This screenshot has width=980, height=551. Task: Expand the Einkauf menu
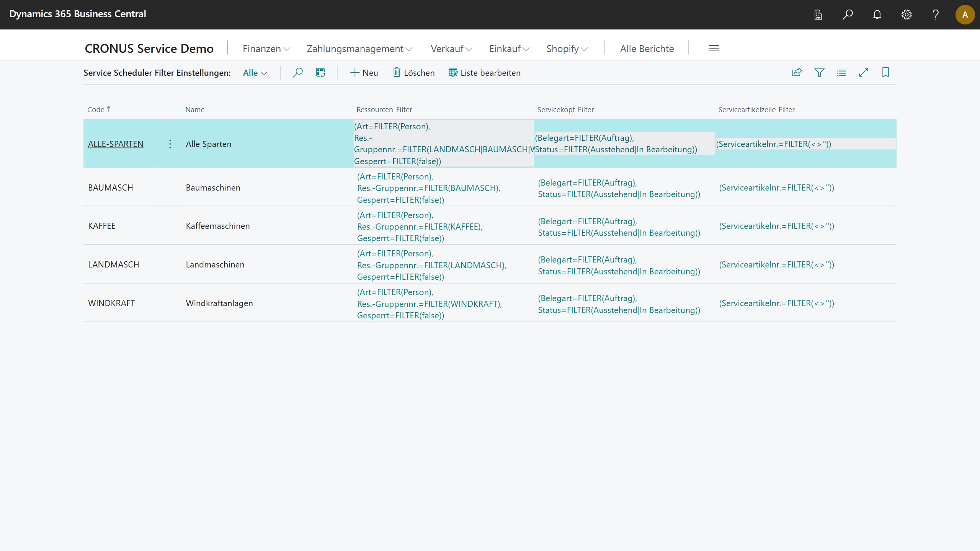click(509, 49)
